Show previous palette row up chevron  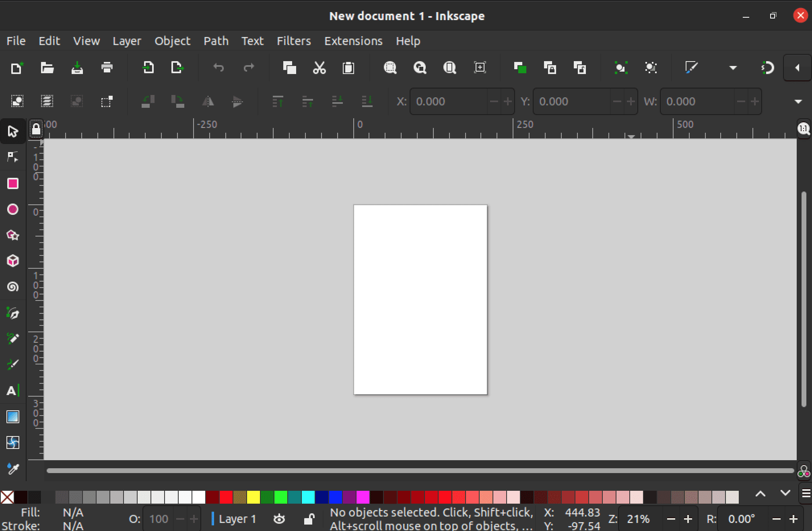[x=760, y=493]
